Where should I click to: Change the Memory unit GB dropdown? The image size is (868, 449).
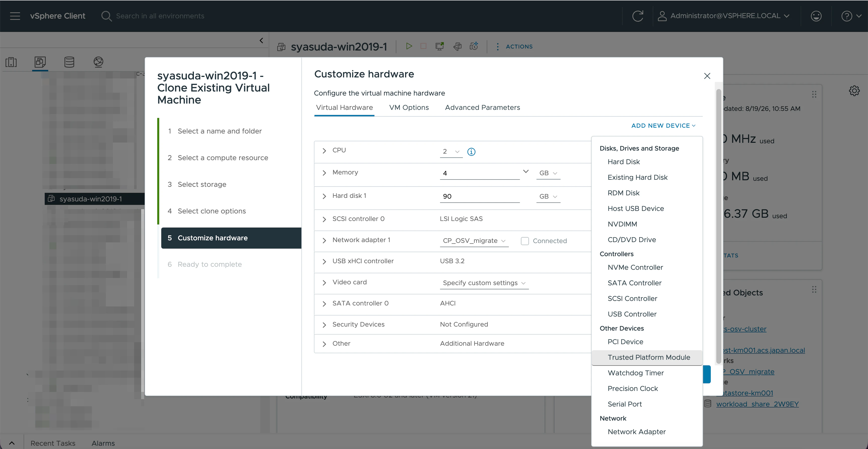pyautogui.click(x=548, y=173)
